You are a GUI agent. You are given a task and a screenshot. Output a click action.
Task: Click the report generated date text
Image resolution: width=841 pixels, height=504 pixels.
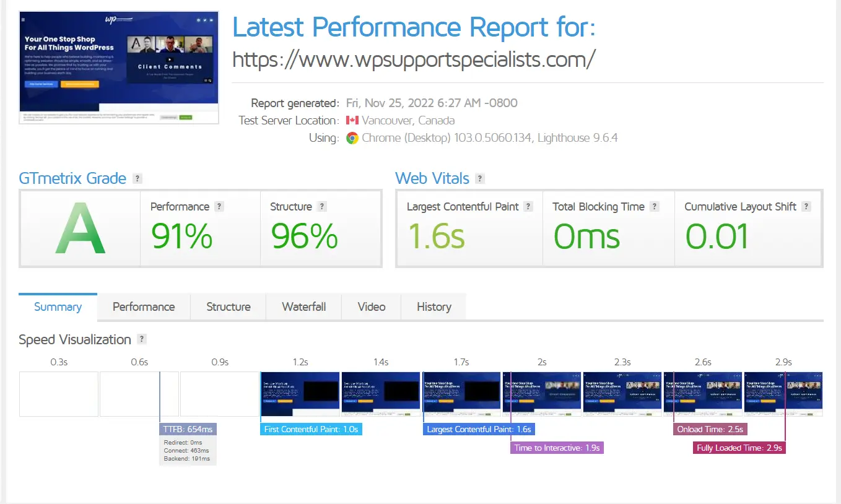[432, 103]
